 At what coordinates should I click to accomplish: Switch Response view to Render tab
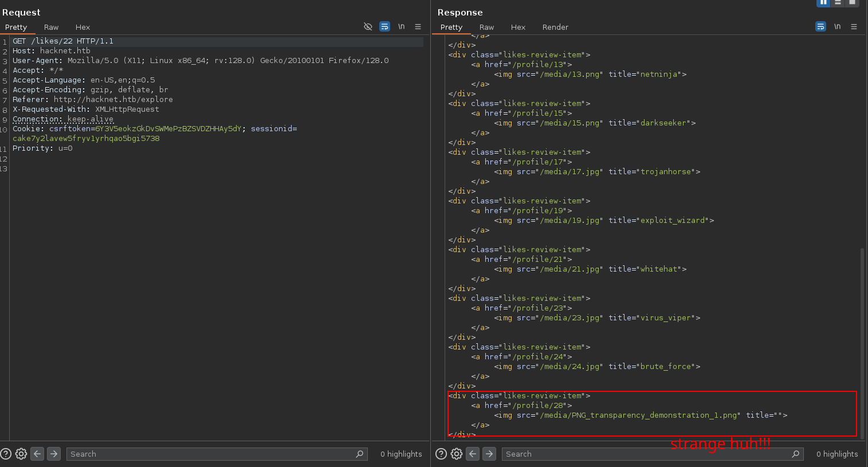tap(555, 28)
